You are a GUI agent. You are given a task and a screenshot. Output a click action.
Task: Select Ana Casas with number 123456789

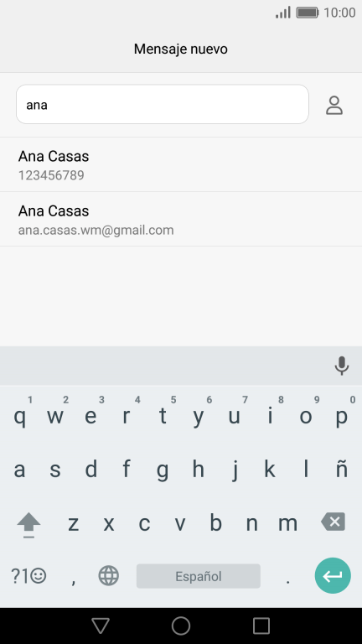181,164
